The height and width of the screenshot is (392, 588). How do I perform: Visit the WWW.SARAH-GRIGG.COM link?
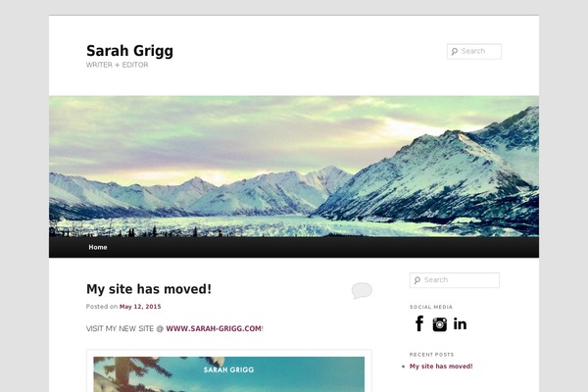click(x=214, y=328)
